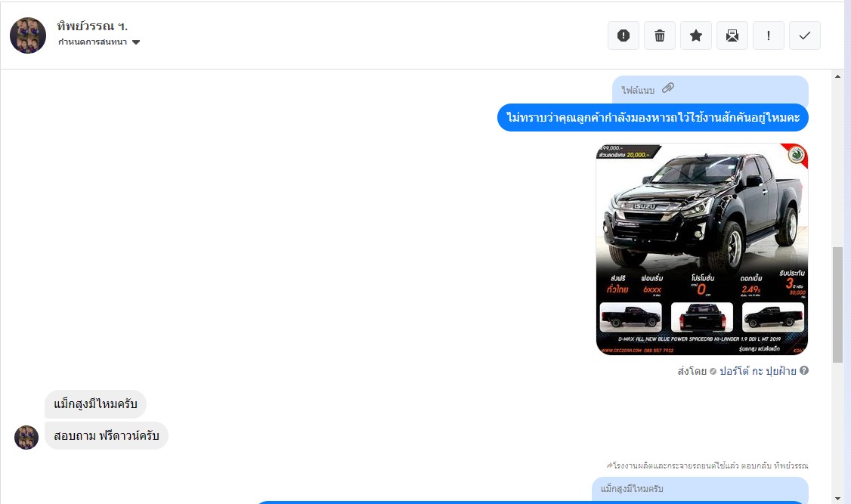Select the ส่งโดย label under the image

692,371
